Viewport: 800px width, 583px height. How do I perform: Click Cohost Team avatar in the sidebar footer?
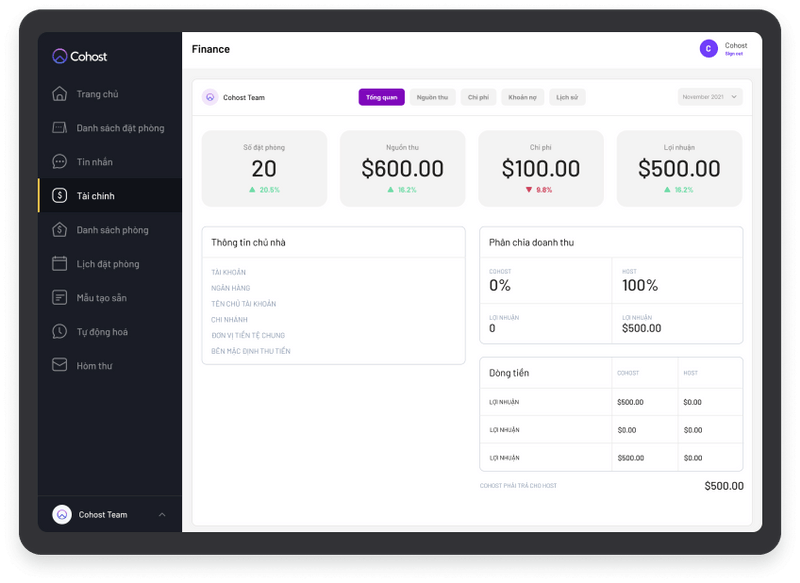tap(62, 515)
